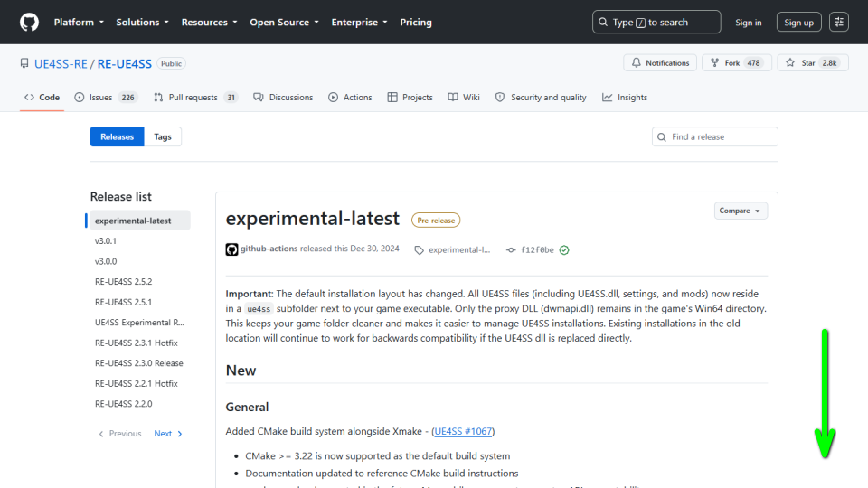The image size is (868, 488).
Task: Open the Issues tab
Action: pyautogui.click(x=106, y=98)
